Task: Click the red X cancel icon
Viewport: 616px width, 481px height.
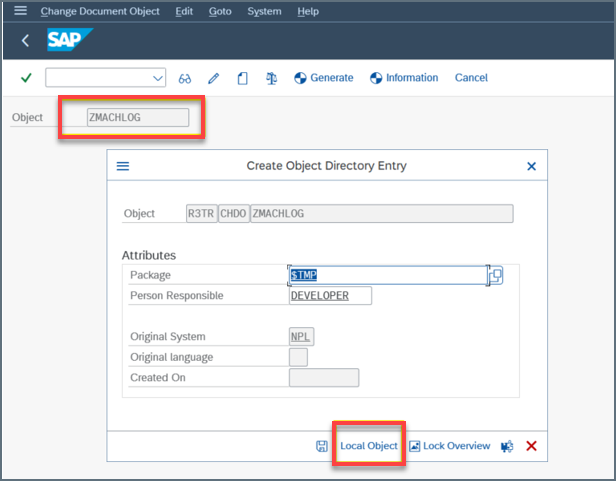Action: click(531, 446)
